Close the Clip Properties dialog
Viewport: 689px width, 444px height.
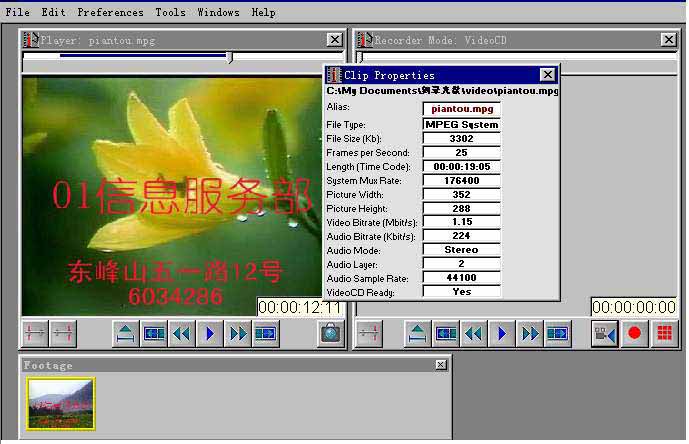(x=547, y=75)
